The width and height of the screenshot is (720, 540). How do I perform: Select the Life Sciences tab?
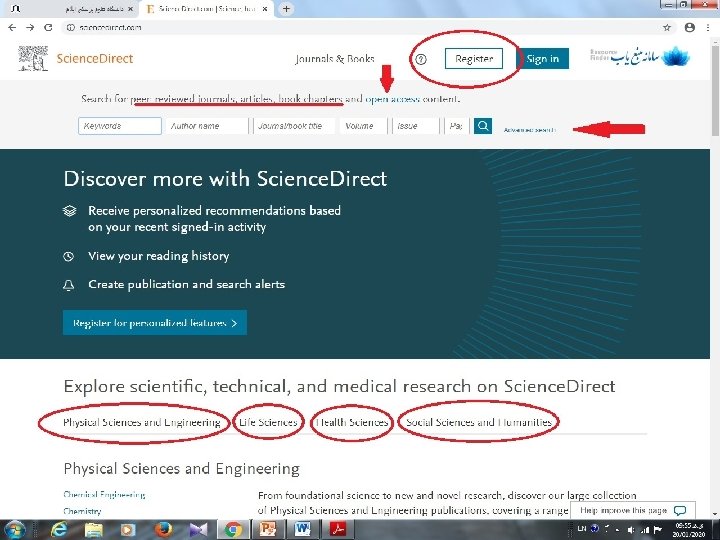pyautogui.click(x=268, y=422)
